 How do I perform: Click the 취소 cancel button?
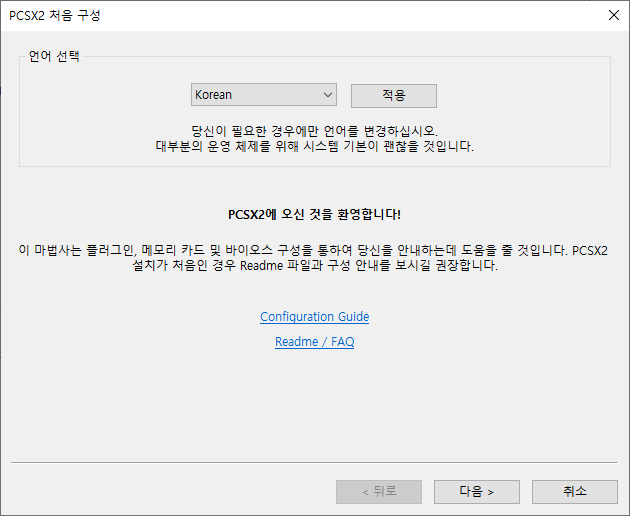point(575,491)
